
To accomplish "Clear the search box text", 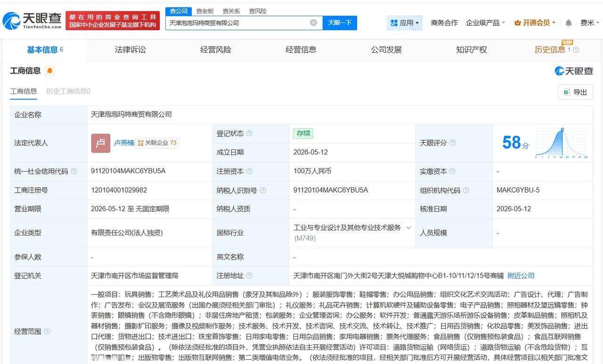I will coord(313,23).
